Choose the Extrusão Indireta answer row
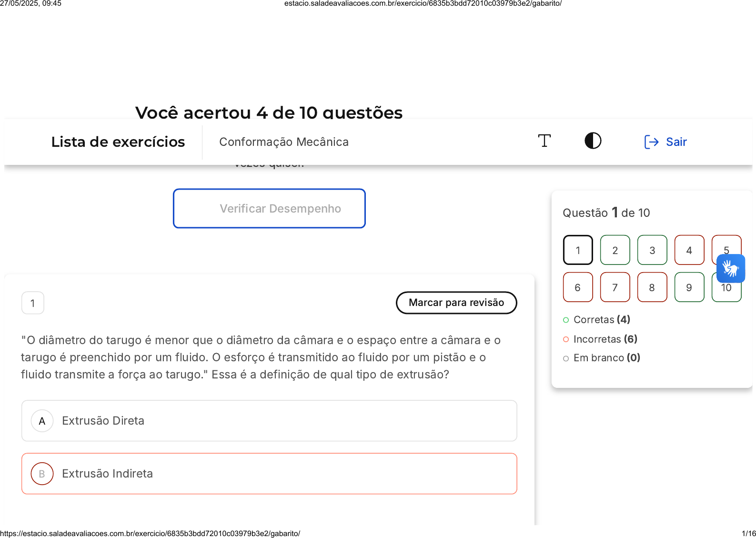This screenshot has width=756, height=538. click(x=269, y=474)
